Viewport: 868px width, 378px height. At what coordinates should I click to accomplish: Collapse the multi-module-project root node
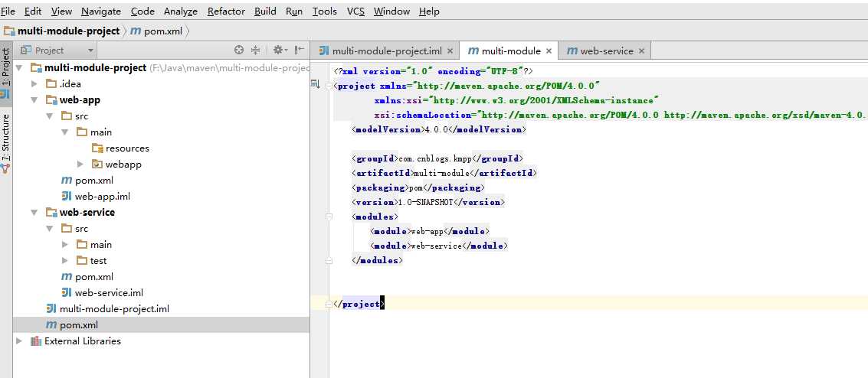[x=19, y=68]
